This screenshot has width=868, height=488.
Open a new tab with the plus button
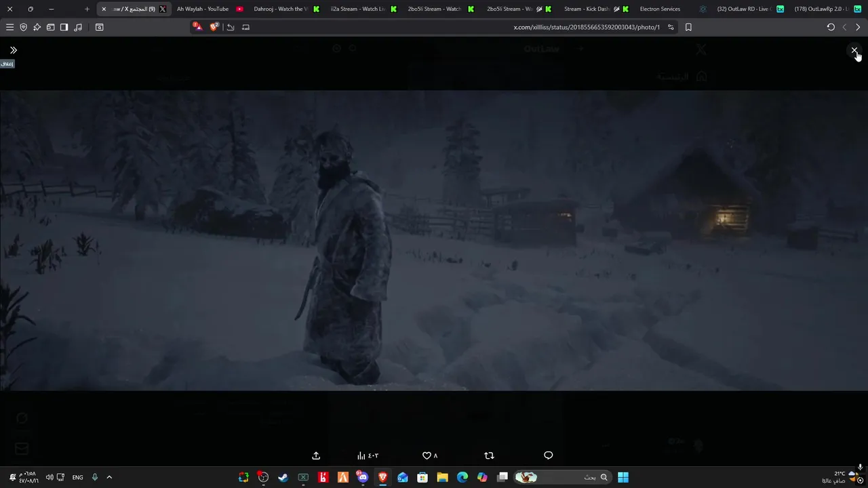click(87, 9)
